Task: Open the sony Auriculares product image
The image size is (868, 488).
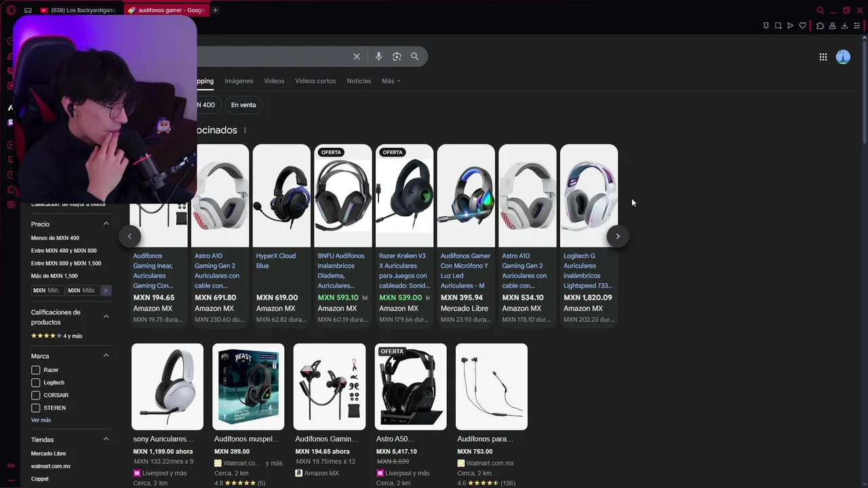Action: pos(167,386)
